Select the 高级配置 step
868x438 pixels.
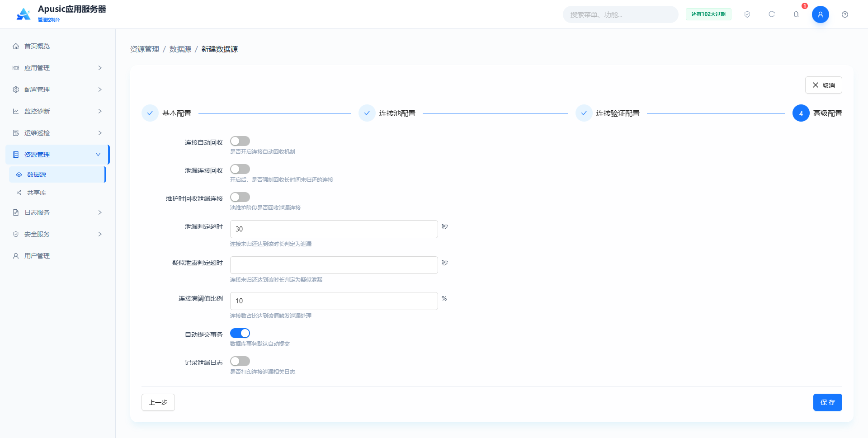(817, 113)
